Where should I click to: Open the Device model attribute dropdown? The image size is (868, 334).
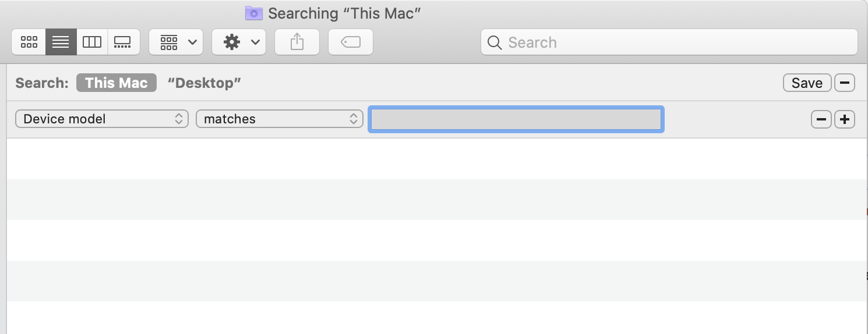[x=102, y=119]
